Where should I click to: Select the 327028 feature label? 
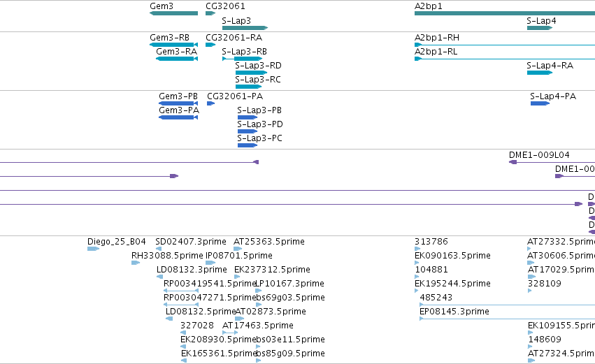coord(197,326)
